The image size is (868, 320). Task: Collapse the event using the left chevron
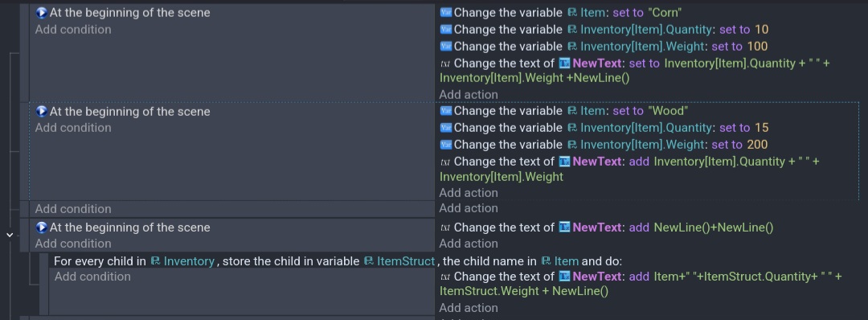tap(10, 235)
